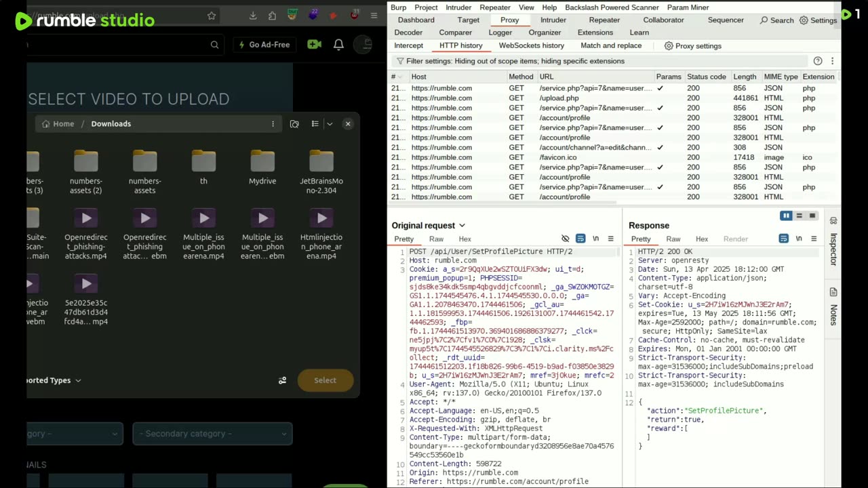Click the Burp Search magnifier button
The height and width of the screenshot is (488, 868).
point(776,20)
